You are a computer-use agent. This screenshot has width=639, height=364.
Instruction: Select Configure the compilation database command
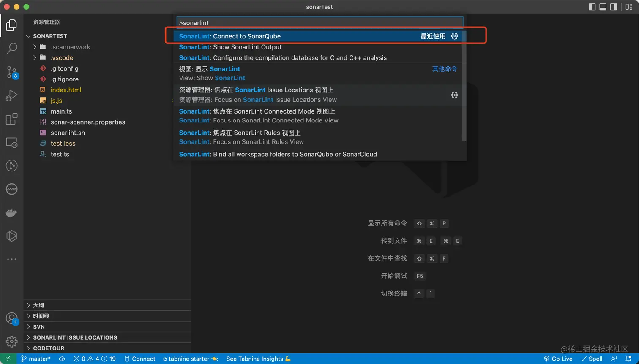pyautogui.click(x=320, y=58)
